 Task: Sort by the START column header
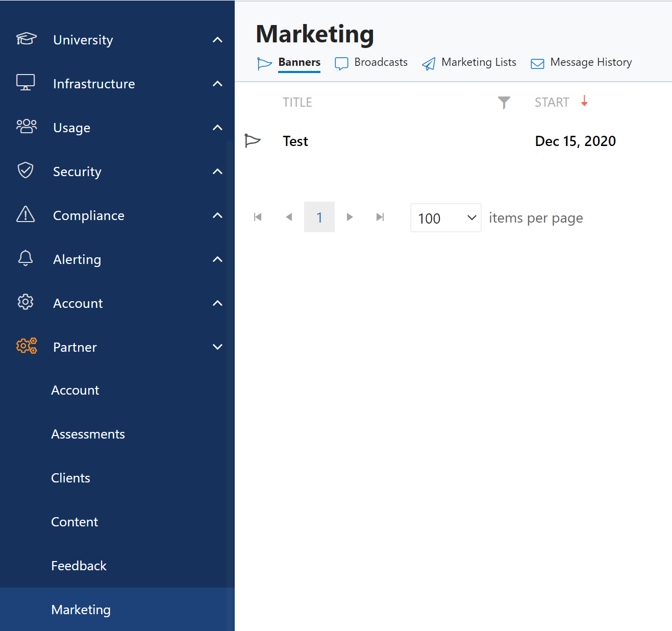[x=552, y=103]
